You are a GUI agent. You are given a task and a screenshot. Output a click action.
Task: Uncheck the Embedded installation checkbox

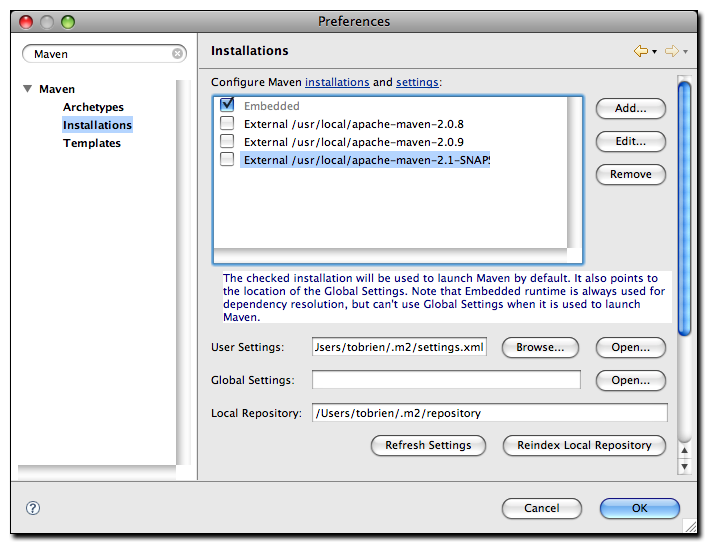pos(227,105)
